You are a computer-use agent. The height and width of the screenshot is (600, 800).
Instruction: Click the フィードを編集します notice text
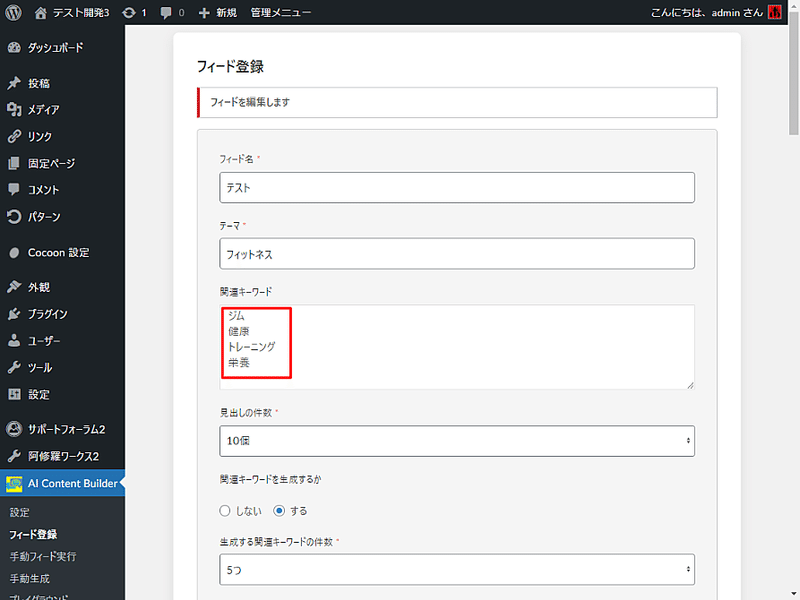coord(250,102)
